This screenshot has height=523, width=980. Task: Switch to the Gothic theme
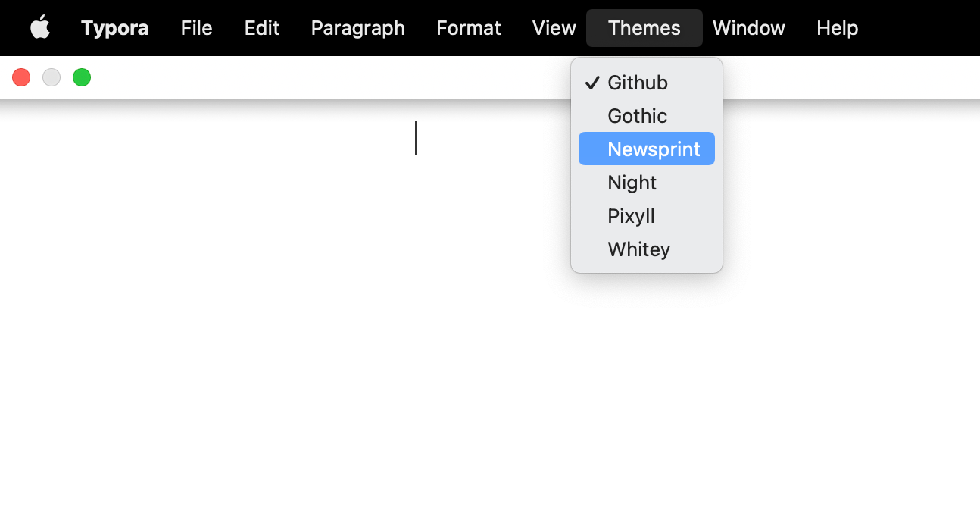click(x=637, y=116)
